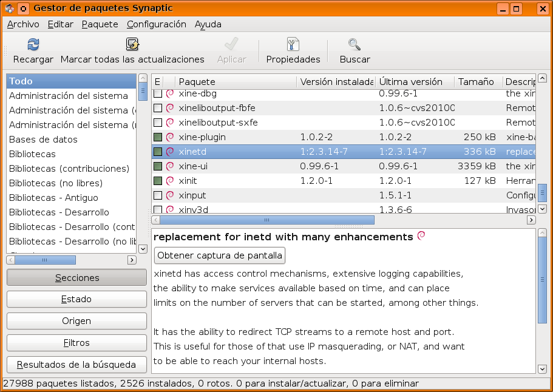Click sections list scroll up arrow

pyautogui.click(x=143, y=78)
